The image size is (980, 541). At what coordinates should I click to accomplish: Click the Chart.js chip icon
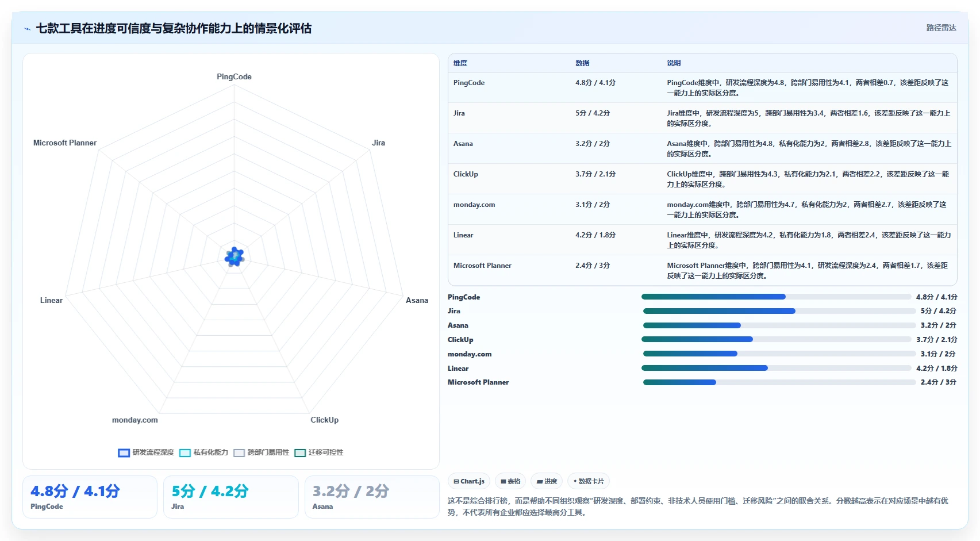pos(456,481)
